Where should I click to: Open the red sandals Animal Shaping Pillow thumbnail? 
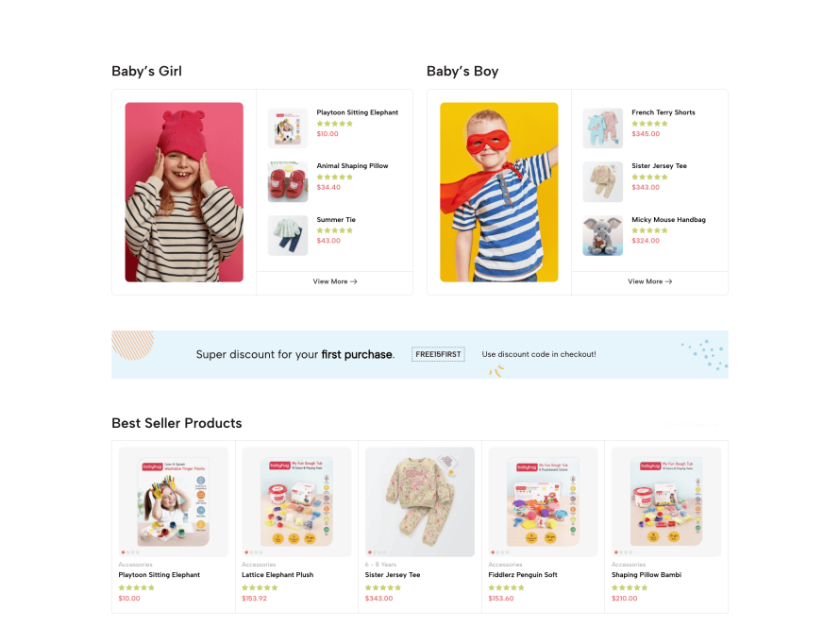(x=288, y=181)
